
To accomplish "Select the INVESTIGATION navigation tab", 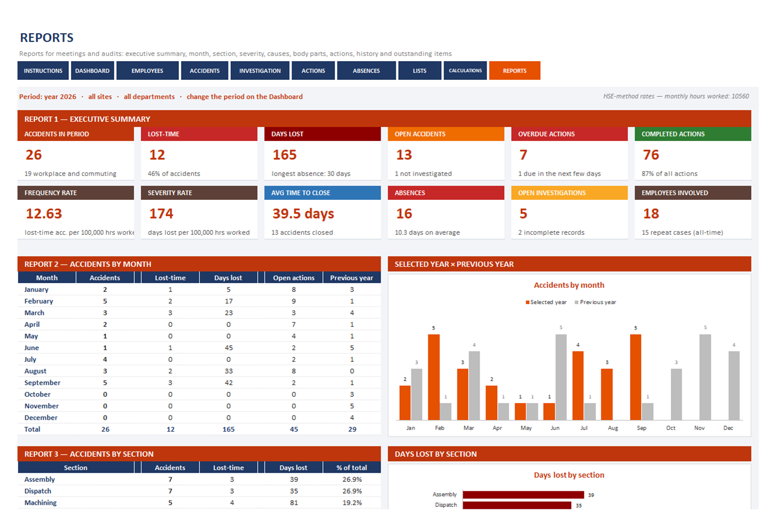I will coord(260,71).
